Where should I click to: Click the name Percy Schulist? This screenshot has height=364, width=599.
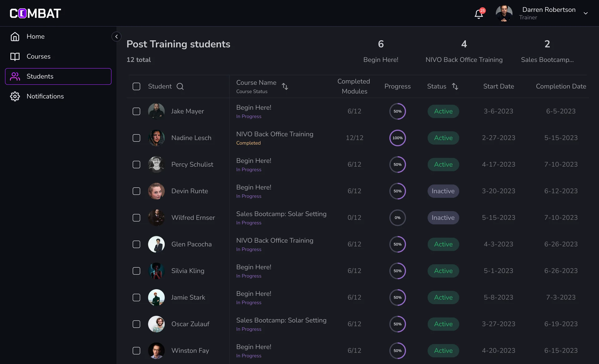click(x=192, y=164)
